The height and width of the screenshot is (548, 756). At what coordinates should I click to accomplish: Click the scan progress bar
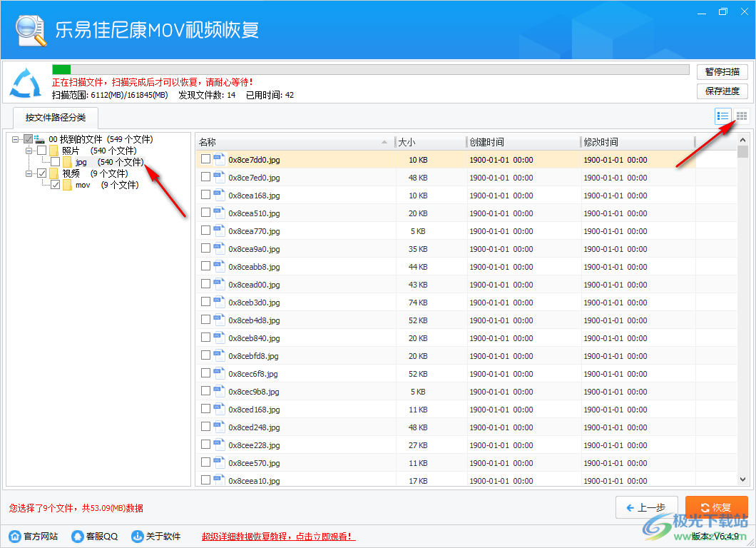pyautogui.click(x=371, y=69)
